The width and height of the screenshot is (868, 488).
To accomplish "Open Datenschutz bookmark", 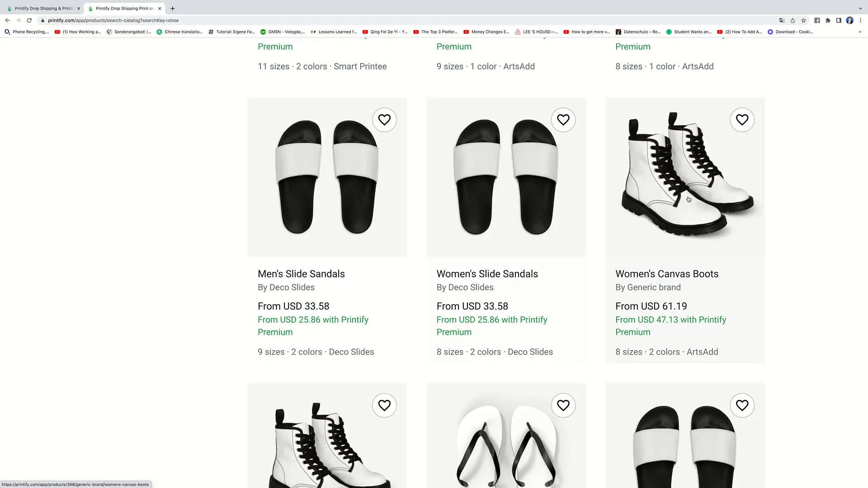I will 638,32.
